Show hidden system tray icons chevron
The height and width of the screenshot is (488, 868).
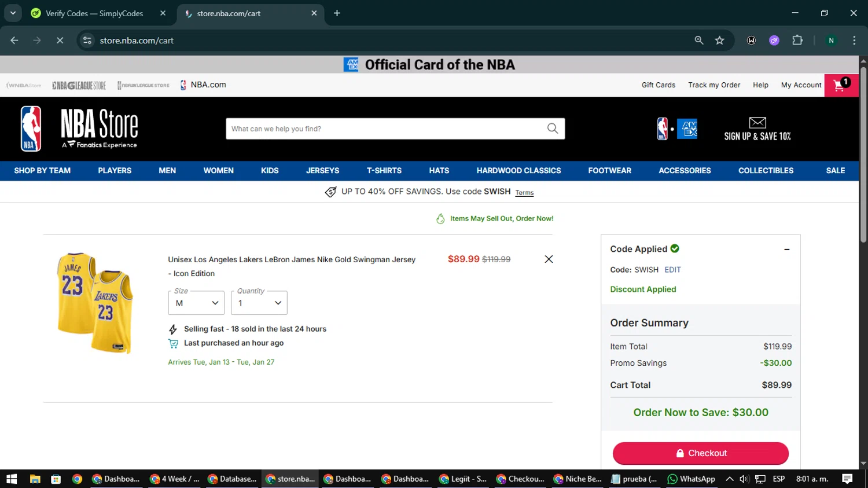click(x=730, y=479)
